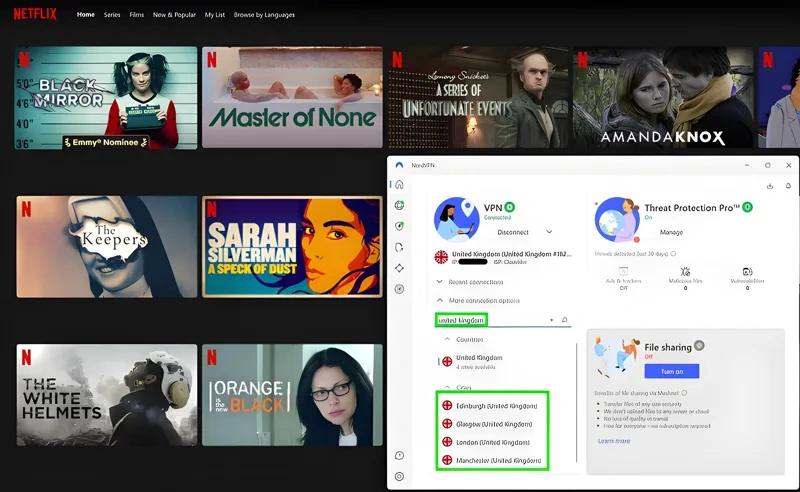Open Black Mirror thumbnail on Netflix
The image size is (800, 492).
click(106, 97)
